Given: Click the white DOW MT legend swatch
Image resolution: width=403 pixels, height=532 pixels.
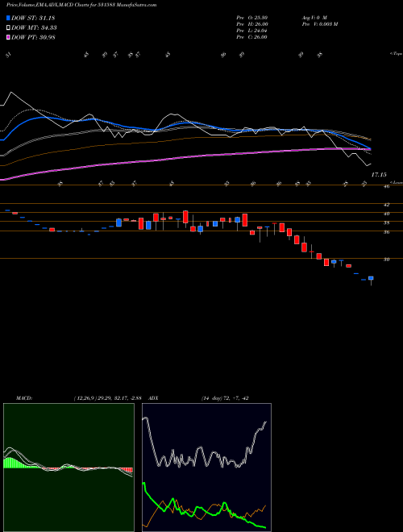Looking at the screenshot, I should click(8, 28).
